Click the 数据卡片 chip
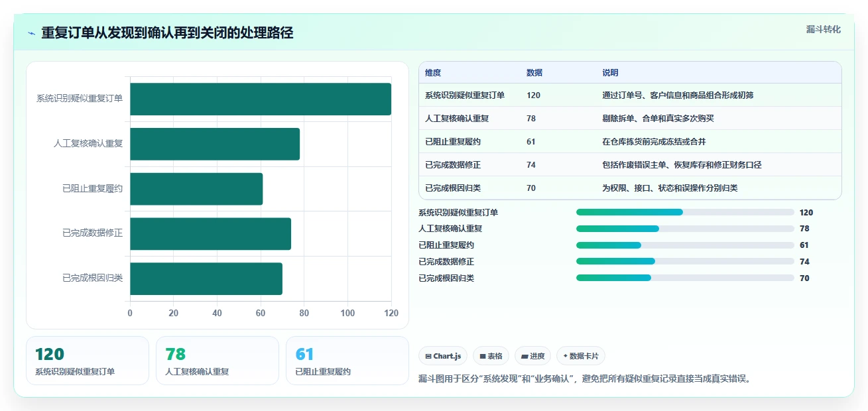The height and width of the screenshot is (411, 868). click(x=581, y=356)
